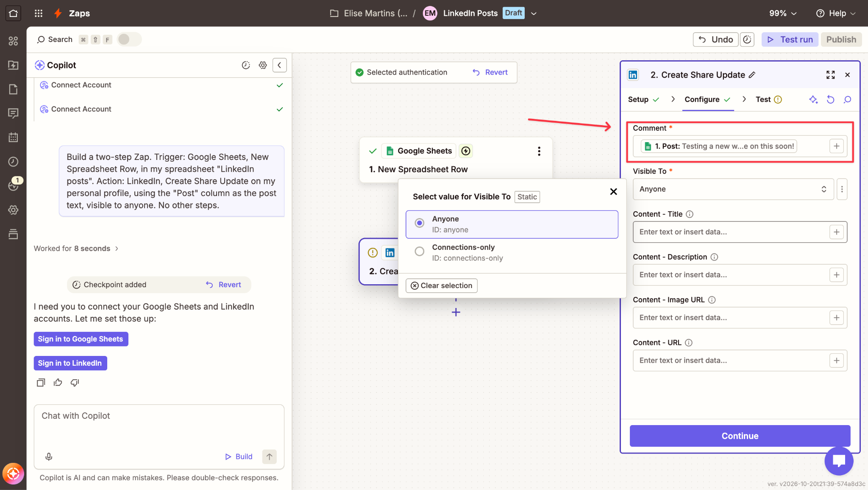
Task: Refresh fields in step panel
Action: [831, 99]
